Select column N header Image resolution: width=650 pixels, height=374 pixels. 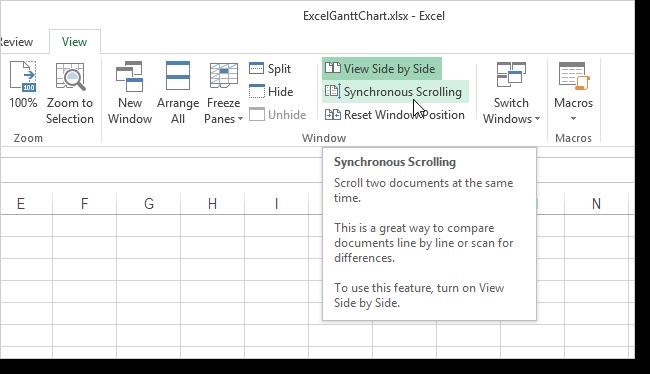pyautogui.click(x=596, y=204)
